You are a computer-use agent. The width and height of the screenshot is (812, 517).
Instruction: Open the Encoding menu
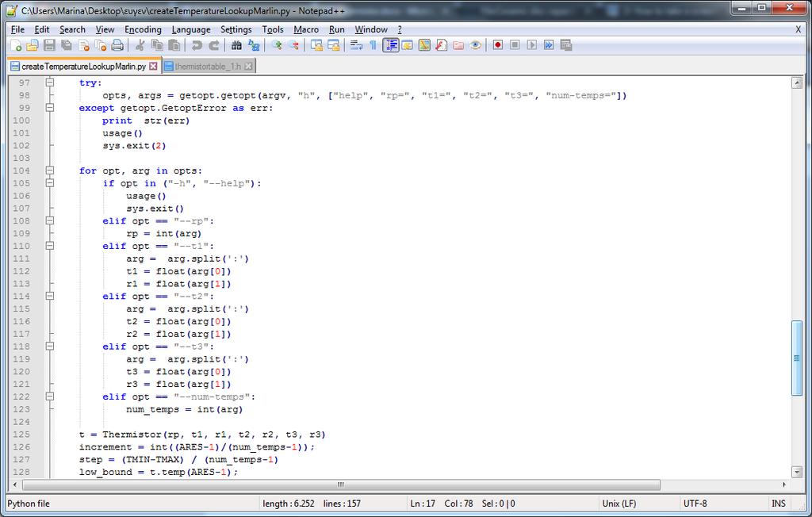143,29
